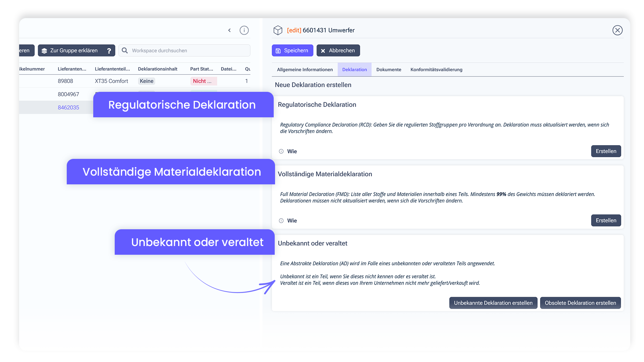The height and width of the screenshot is (362, 644).
Task: Switch to the Dokumente tab
Action: click(x=389, y=69)
